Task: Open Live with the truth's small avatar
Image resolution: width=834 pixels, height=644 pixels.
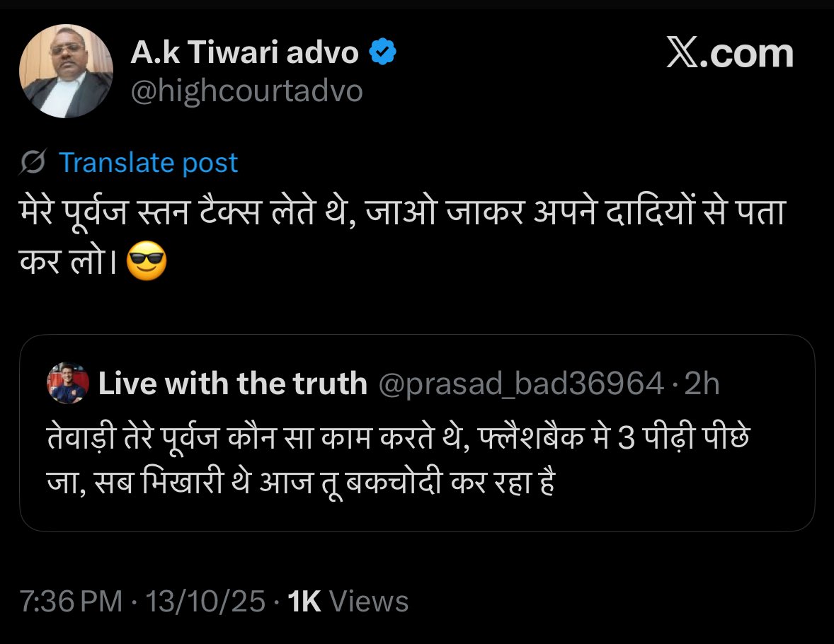Action: pyautogui.click(x=68, y=383)
